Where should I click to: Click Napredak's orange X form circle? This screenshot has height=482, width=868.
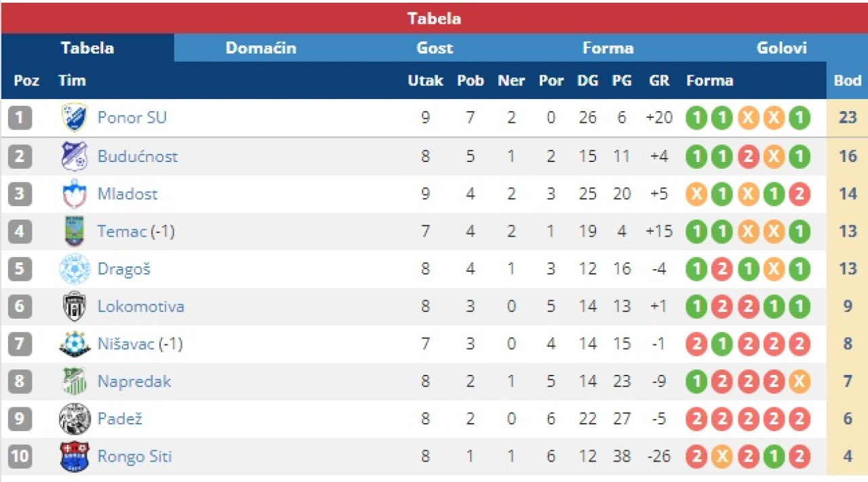(x=800, y=382)
